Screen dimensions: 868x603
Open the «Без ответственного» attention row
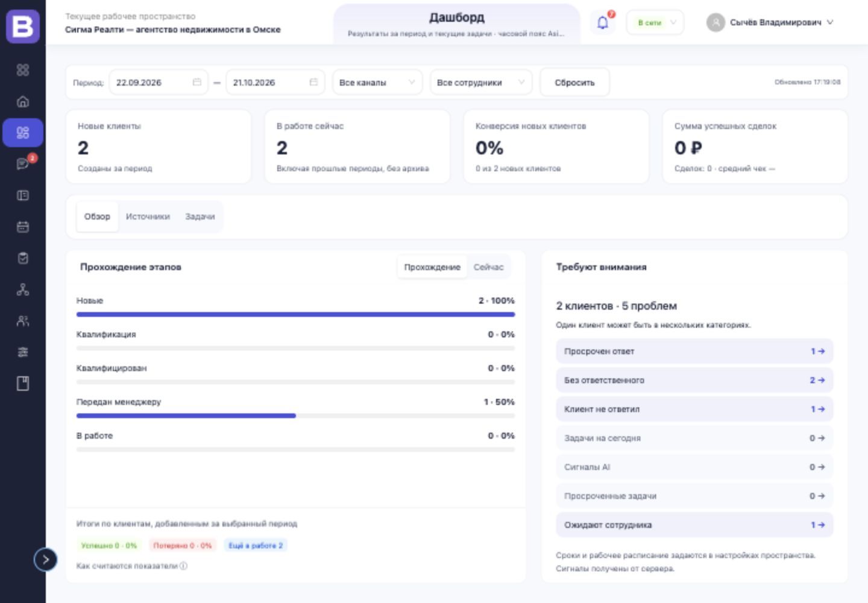694,380
